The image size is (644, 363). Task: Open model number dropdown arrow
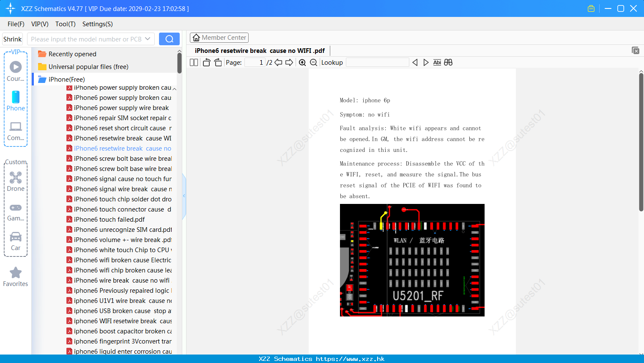click(x=148, y=39)
